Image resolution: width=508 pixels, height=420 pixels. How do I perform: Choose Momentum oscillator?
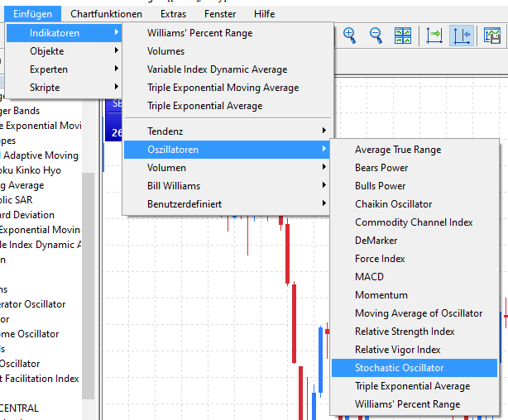click(x=415, y=295)
